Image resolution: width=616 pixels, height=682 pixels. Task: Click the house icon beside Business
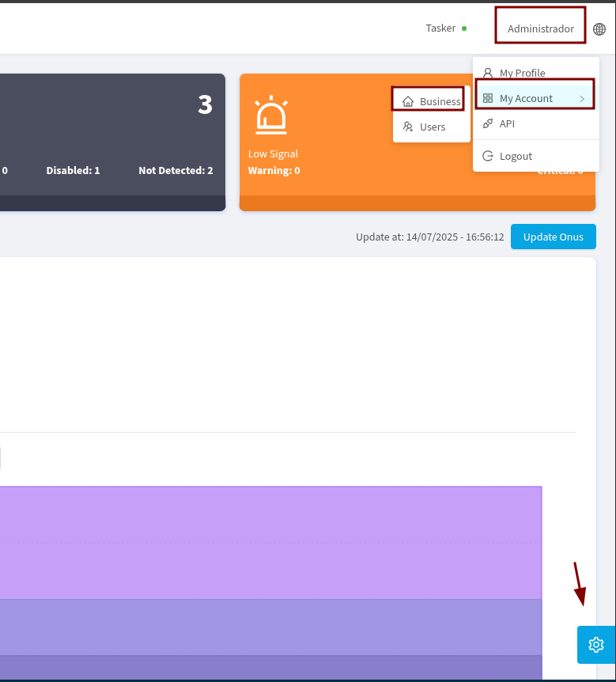pyautogui.click(x=408, y=101)
